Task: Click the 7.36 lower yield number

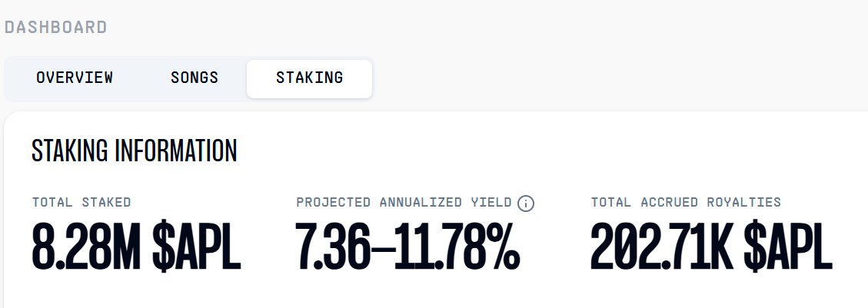Action: pyautogui.click(x=332, y=247)
